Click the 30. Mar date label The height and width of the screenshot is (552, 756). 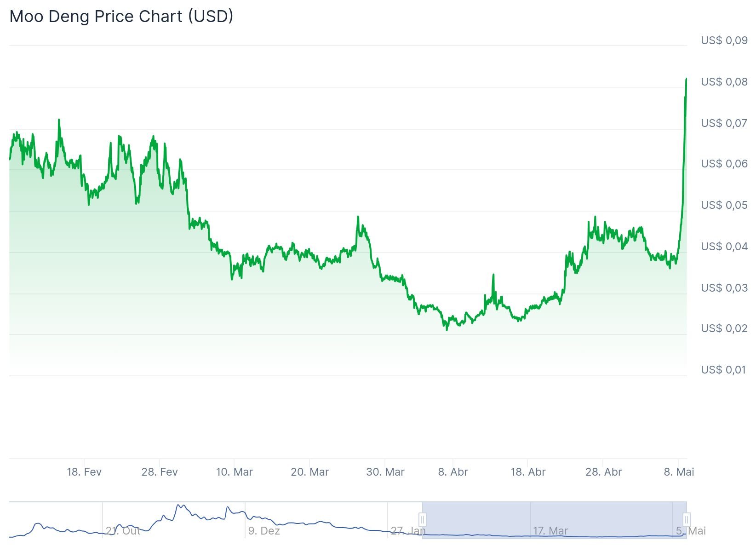pyautogui.click(x=385, y=472)
